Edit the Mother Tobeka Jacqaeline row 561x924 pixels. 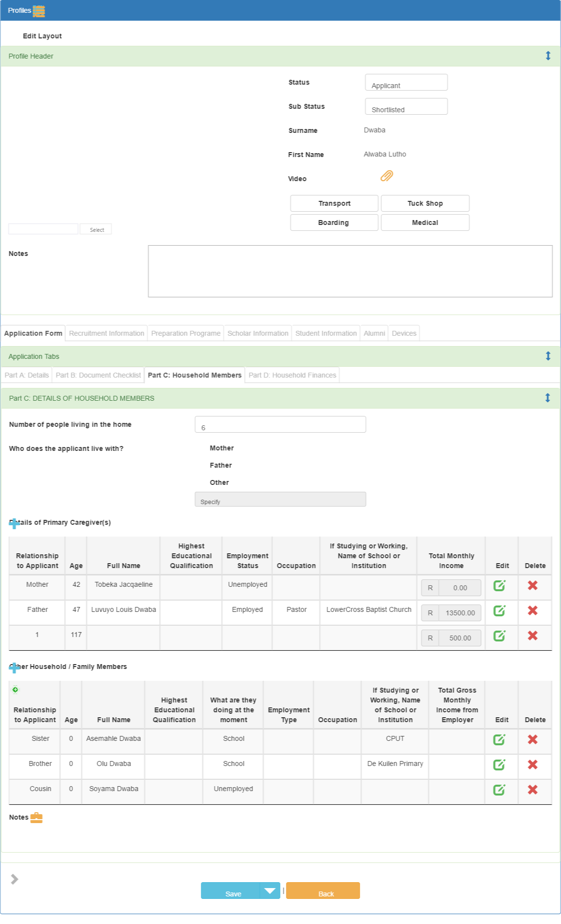[x=499, y=585]
